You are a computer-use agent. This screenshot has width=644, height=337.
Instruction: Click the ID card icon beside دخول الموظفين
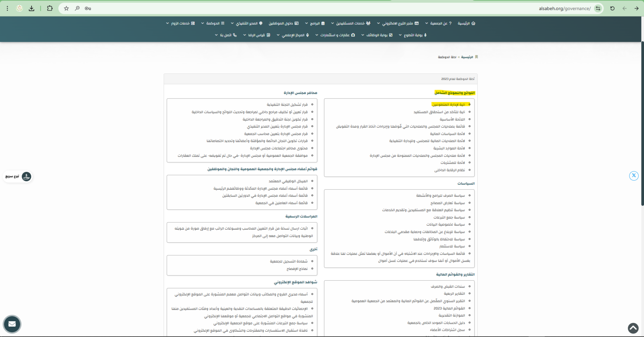296,23
